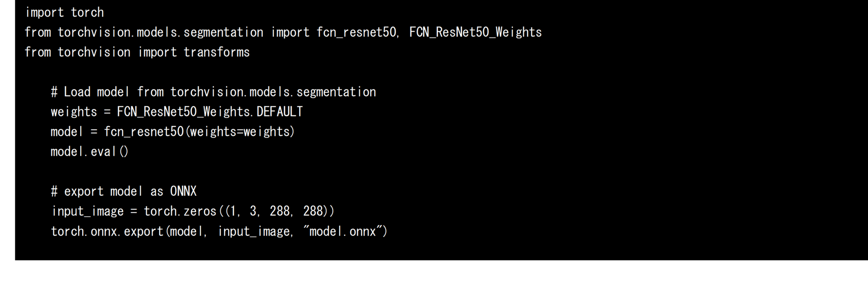This screenshot has width=868, height=306.
Task: Click 'input_image' variable being assigned
Action: coord(87,211)
